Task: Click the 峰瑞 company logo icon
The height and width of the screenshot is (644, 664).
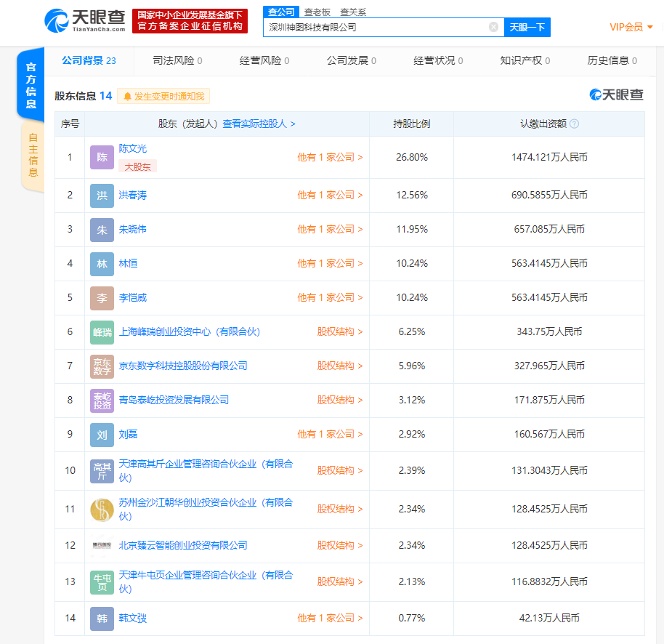Action: [102, 332]
